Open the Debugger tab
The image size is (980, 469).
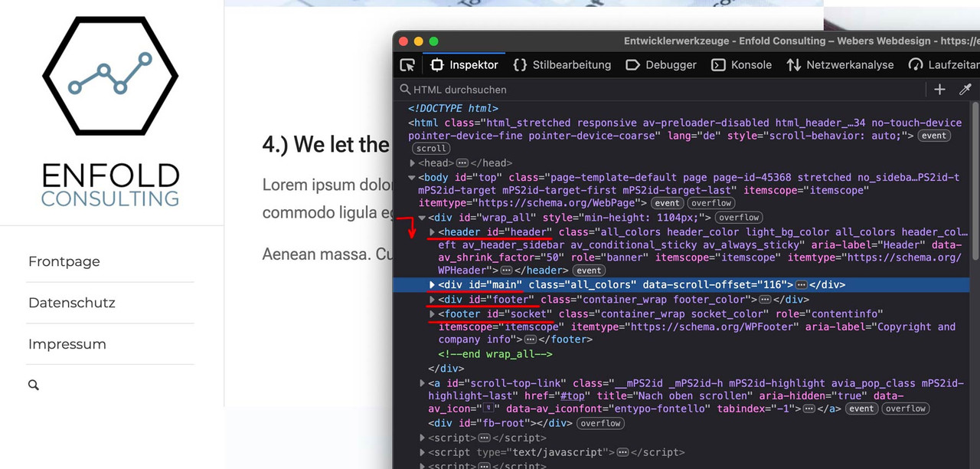(661, 65)
